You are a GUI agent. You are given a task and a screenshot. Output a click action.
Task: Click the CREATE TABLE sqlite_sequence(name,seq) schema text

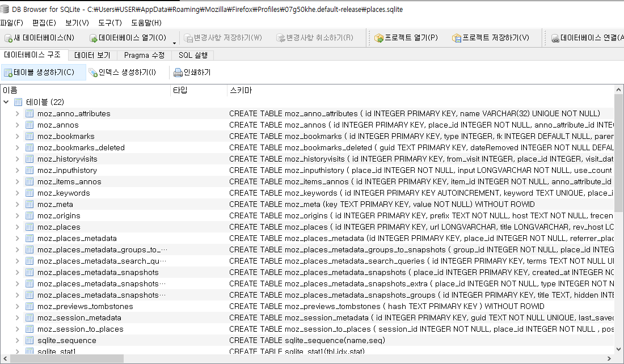(x=307, y=341)
